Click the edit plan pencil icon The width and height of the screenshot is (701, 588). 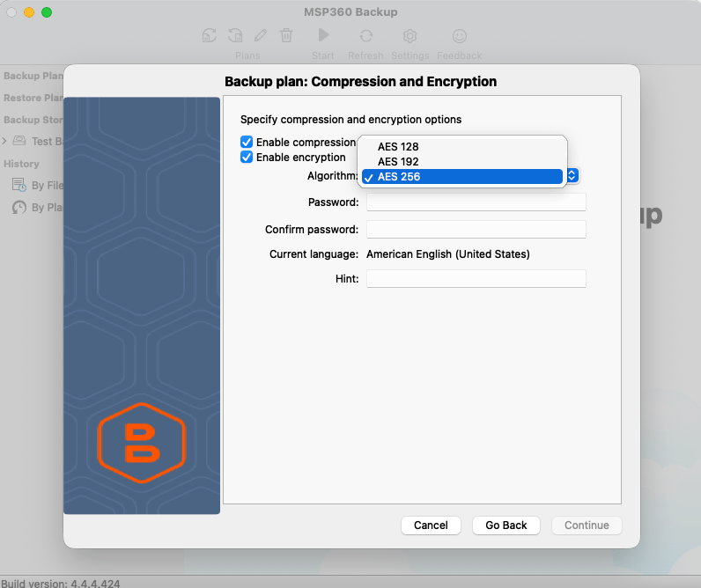[261, 35]
